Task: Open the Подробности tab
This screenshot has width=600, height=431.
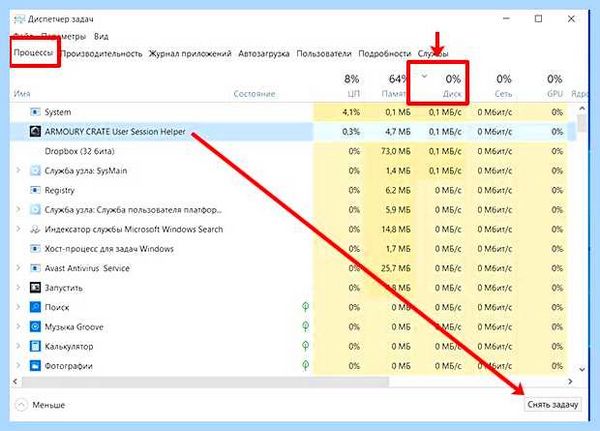Action: [385, 54]
